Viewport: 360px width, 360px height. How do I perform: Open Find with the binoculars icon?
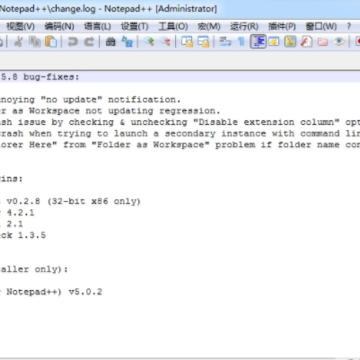tap(110, 42)
